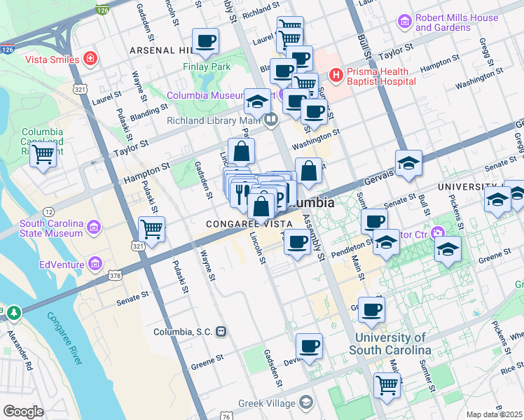Click the Google logo link
524x420 pixels.
coord(23,412)
